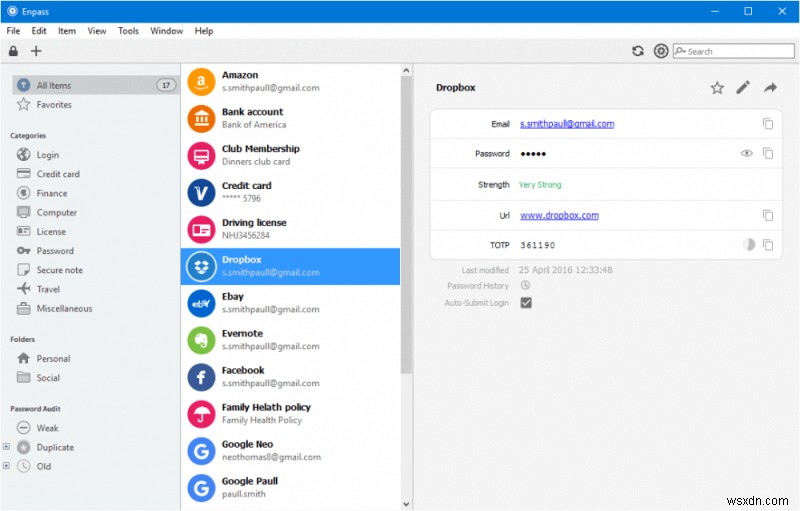Screen dimensions: 800x511
Task: Open the View menu
Action: [x=97, y=31]
